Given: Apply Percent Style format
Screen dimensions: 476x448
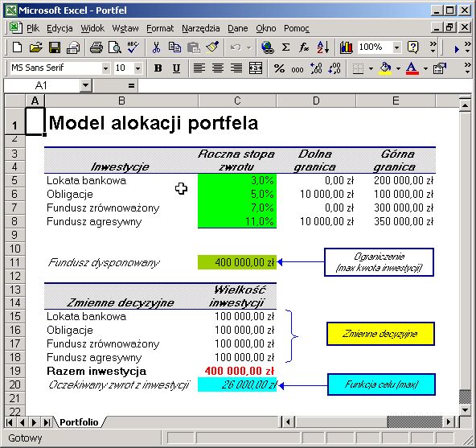Looking at the screenshot, I should [x=279, y=68].
